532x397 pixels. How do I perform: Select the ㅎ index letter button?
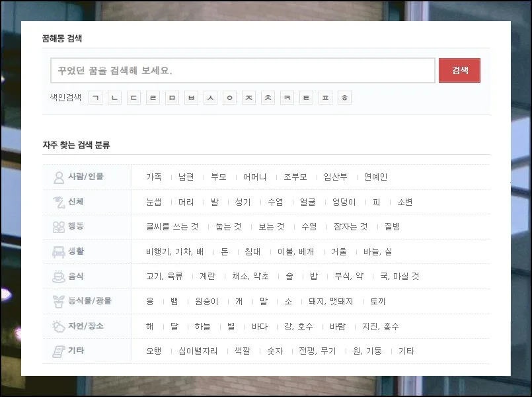pyautogui.click(x=344, y=98)
